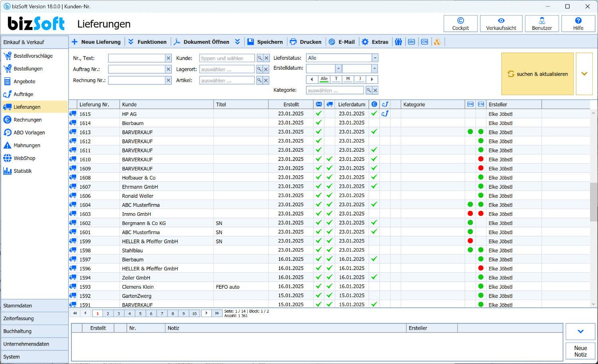Image resolution: width=598 pixels, height=364 pixels.
Task: Click the SN serial number toolbar icon
Action: pyautogui.click(x=411, y=42)
